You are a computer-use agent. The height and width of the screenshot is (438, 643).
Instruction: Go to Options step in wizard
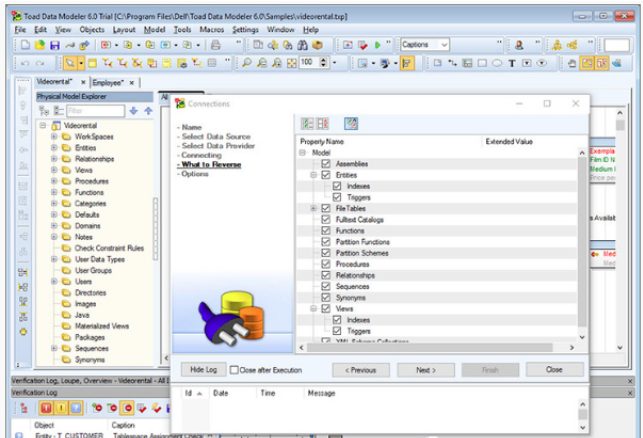pyautogui.click(x=195, y=174)
